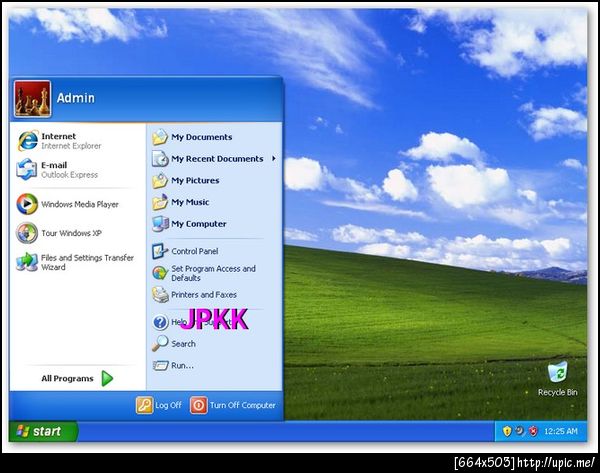Open Internet Explorer from Start menu

coord(28,141)
